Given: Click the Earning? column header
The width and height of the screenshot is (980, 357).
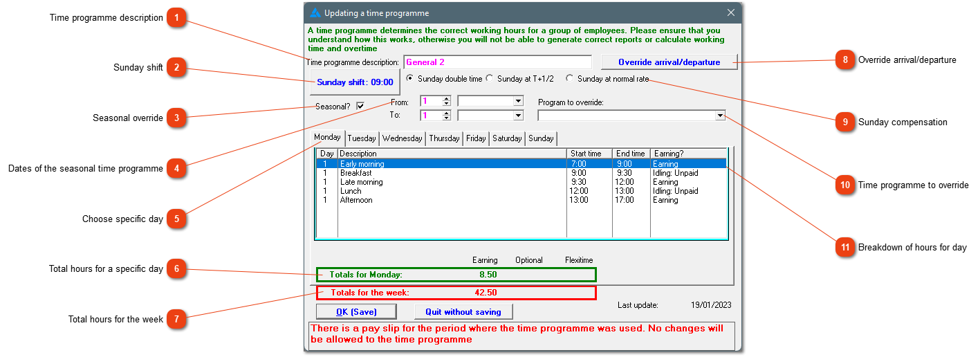Looking at the screenshot, I should point(688,154).
